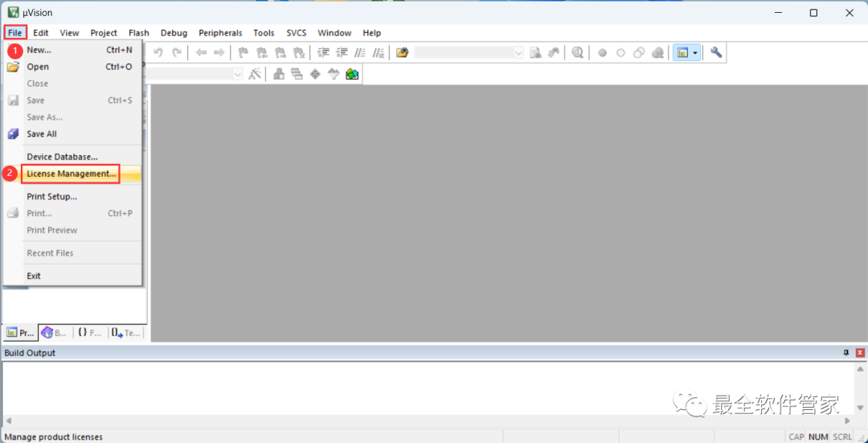Click the Find in Files magnifier icon
868x443 pixels.
[577, 52]
